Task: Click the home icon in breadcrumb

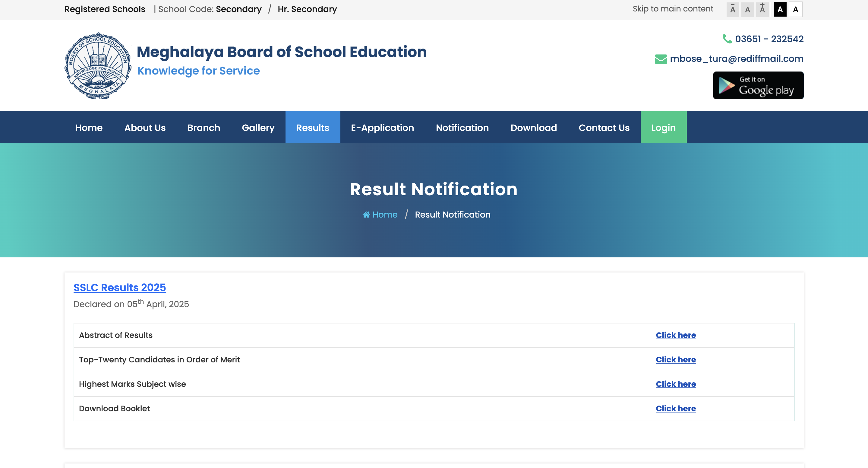Action: point(366,215)
